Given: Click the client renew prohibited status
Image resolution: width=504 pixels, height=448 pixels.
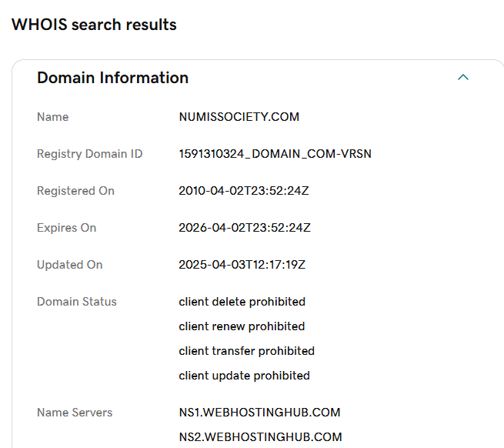Looking at the screenshot, I should pyautogui.click(x=242, y=326).
